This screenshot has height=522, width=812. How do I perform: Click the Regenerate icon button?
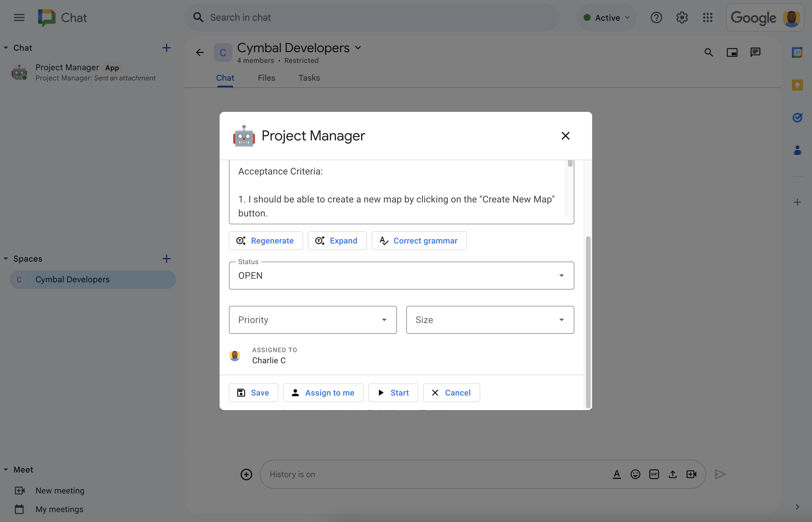tap(241, 240)
